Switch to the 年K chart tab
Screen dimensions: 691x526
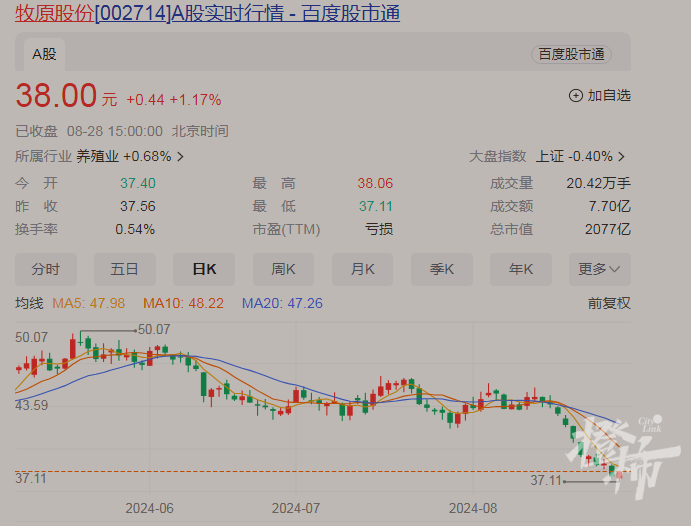(521, 269)
